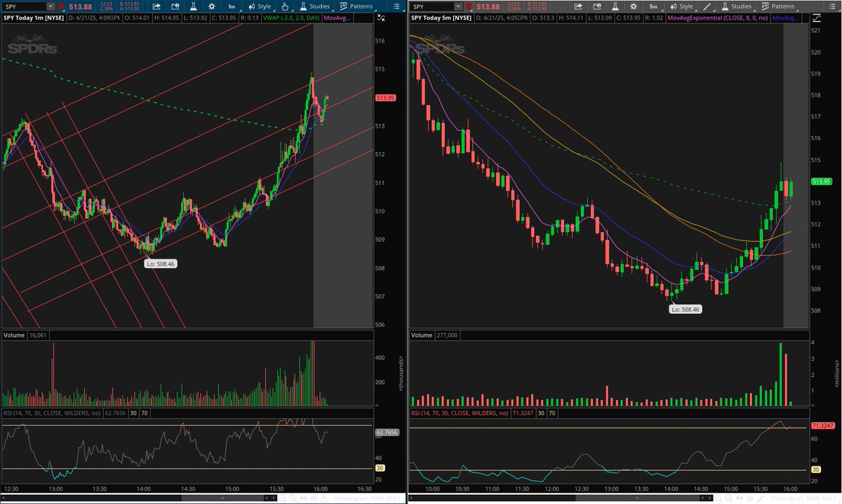Screen dimensions: 842x504
Task: Expand the symbol dropdown arrow on the 1m chart
Action: (51, 6)
